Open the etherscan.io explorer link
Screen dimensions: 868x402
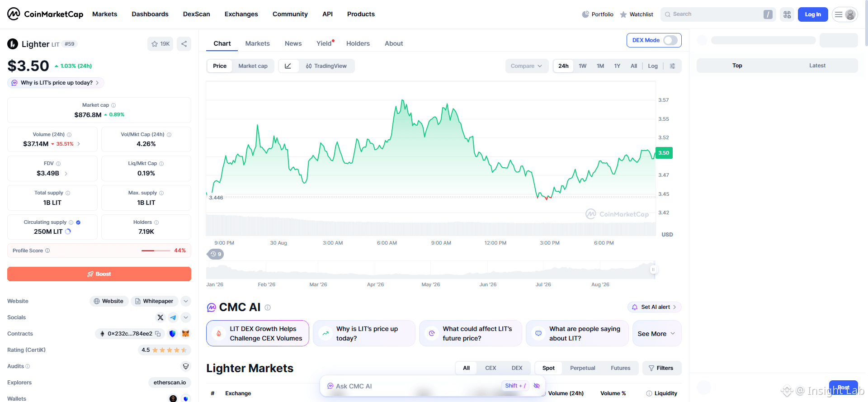pos(170,383)
